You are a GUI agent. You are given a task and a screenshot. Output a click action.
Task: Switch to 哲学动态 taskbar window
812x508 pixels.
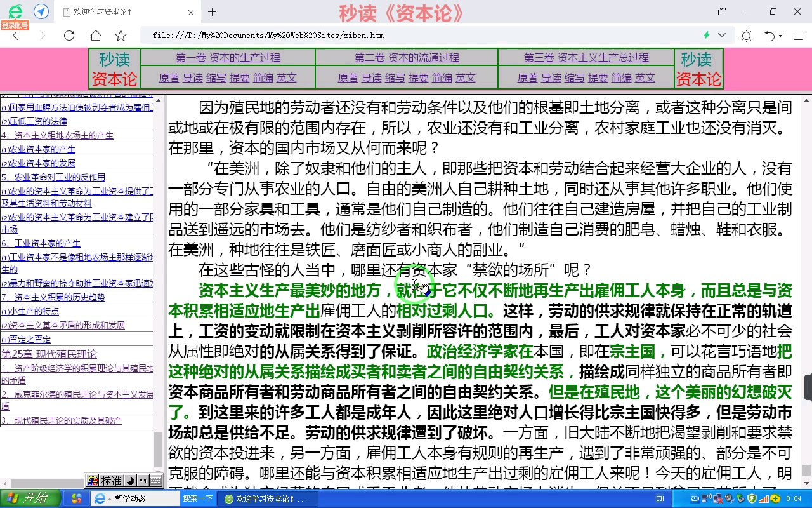135,499
